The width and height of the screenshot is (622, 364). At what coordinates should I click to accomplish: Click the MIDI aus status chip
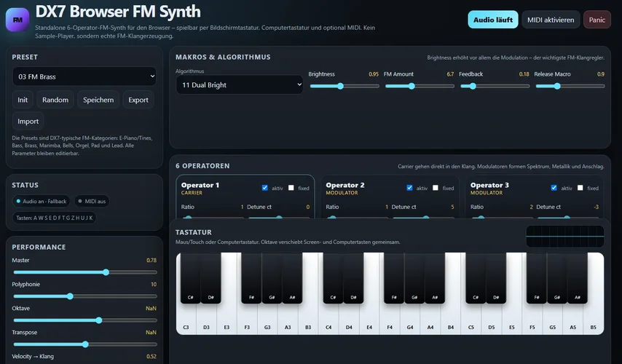tap(92, 202)
